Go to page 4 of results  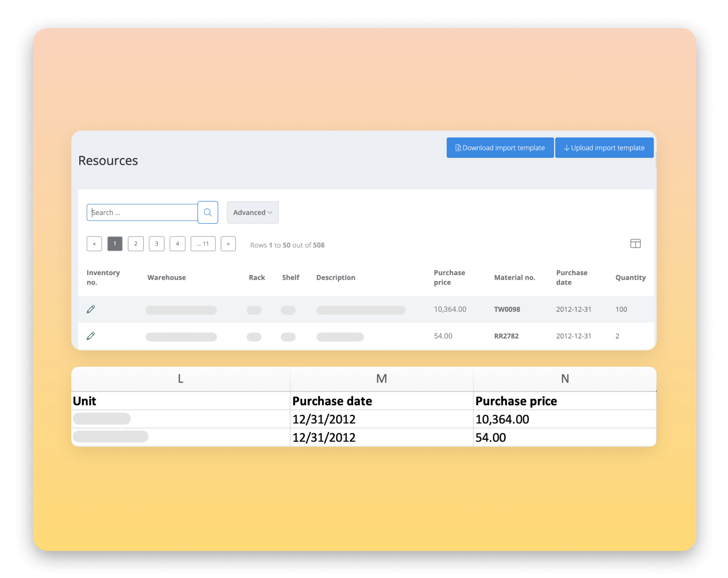pos(177,244)
